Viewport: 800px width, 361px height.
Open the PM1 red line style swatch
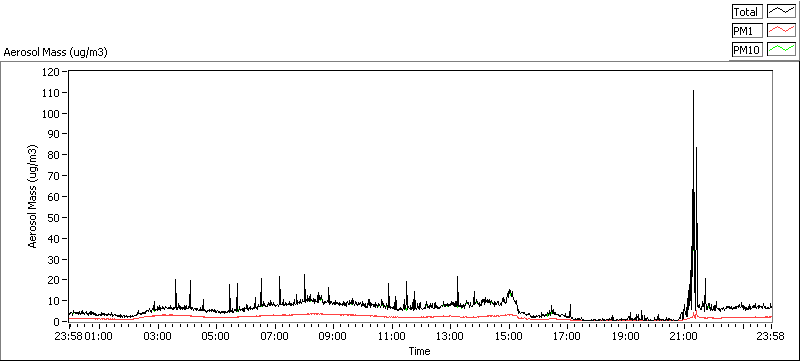782,31
